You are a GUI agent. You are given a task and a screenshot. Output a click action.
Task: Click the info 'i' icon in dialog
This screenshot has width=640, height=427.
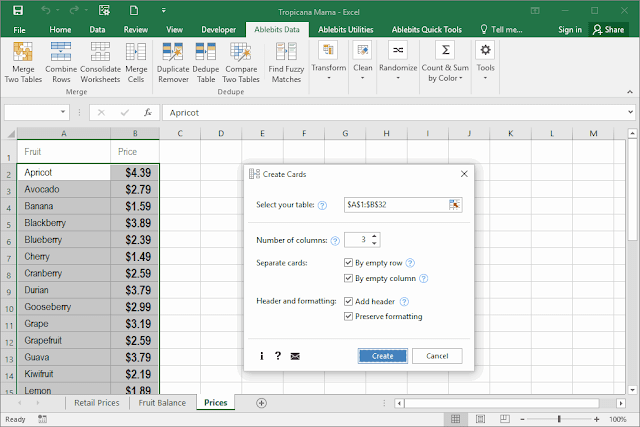coord(262,356)
